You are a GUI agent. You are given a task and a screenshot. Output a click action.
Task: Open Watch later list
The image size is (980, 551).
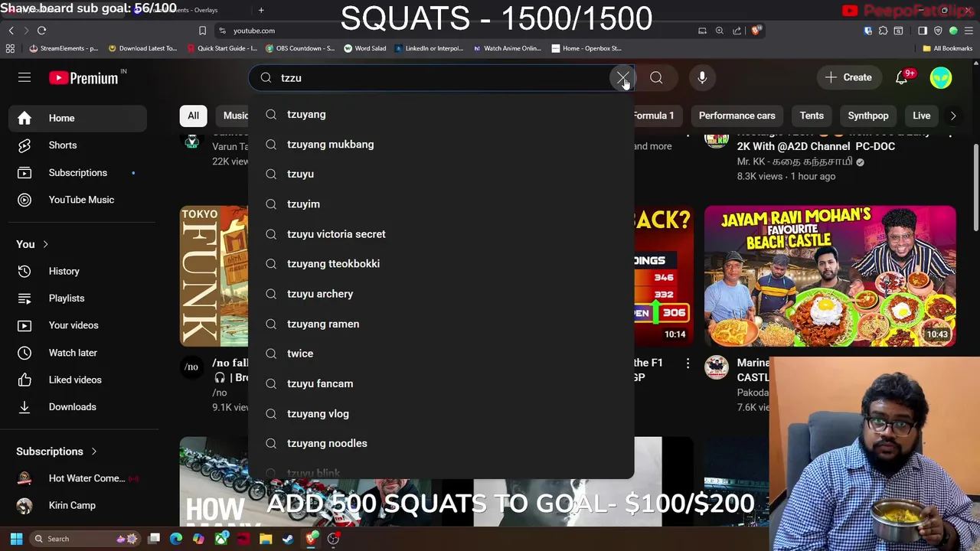point(77,353)
